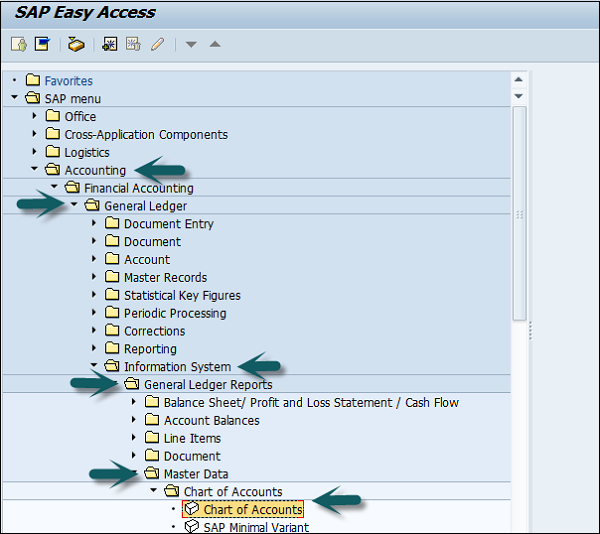Click the tree scrollbar up arrow
The width and height of the screenshot is (600, 534).
tap(518, 80)
